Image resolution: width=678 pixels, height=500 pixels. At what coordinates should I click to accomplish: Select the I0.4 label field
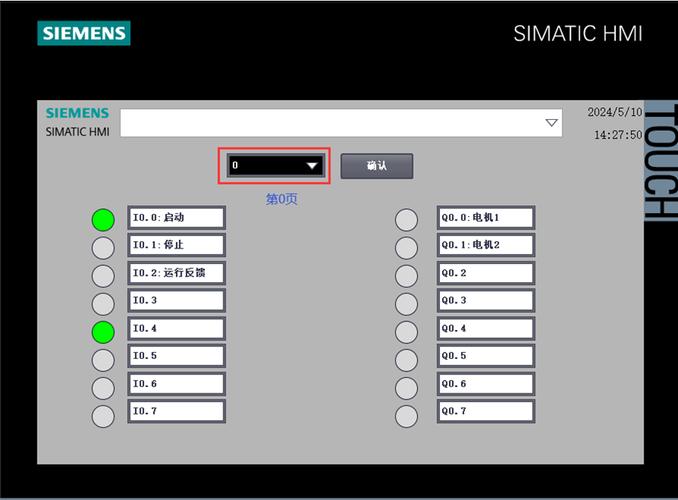click(x=176, y=328)
